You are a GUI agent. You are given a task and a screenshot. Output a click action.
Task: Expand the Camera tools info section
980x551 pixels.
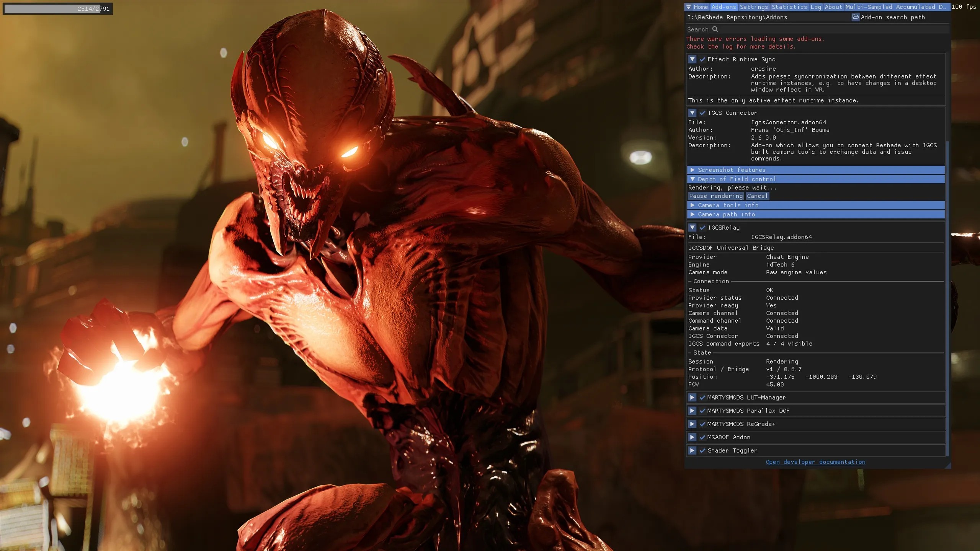[816, 205]
